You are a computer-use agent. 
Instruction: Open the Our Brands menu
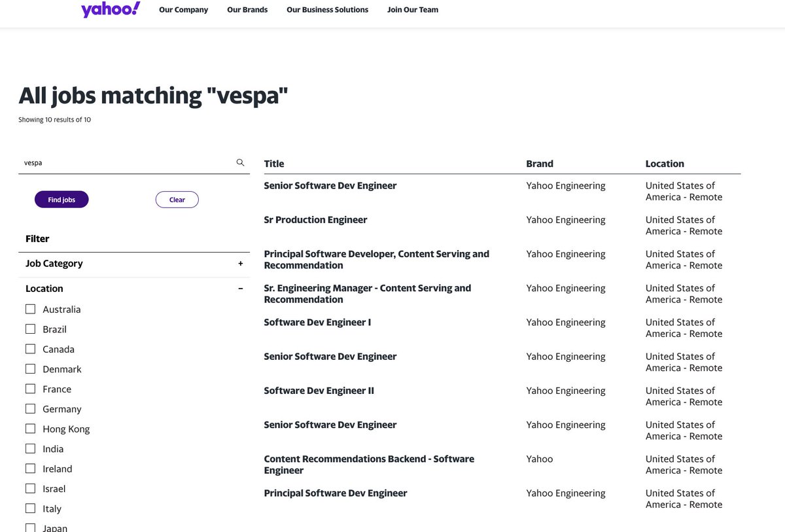pyautogui.click(x=247, y=10)
